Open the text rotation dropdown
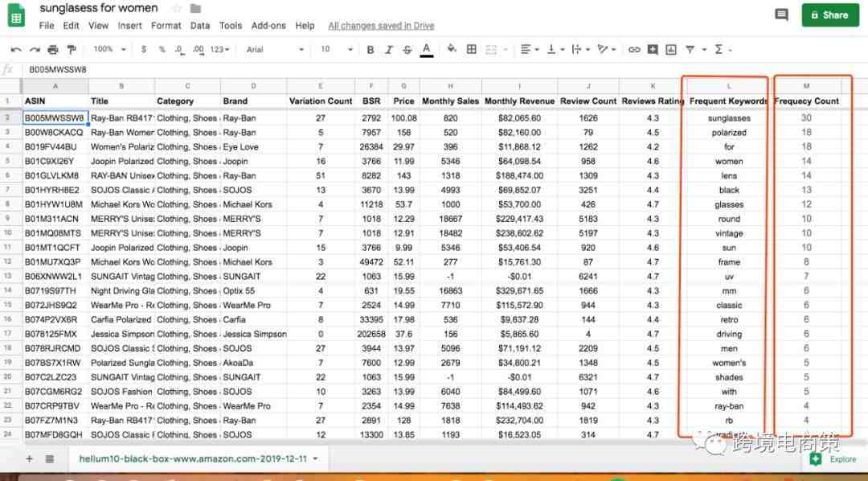The height and width of the screenshot is (481, 868). (x=607, y=49)
